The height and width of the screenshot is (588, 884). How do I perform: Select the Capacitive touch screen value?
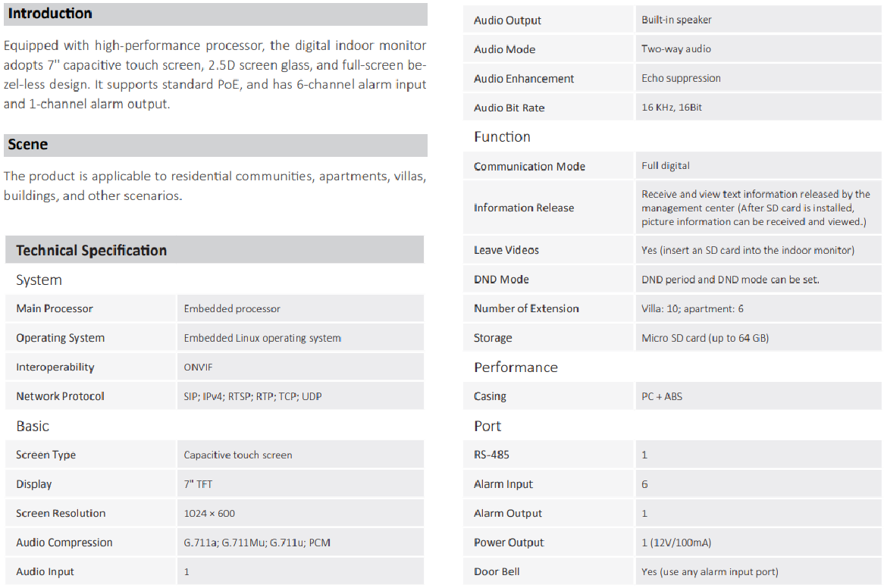(238, 455)
